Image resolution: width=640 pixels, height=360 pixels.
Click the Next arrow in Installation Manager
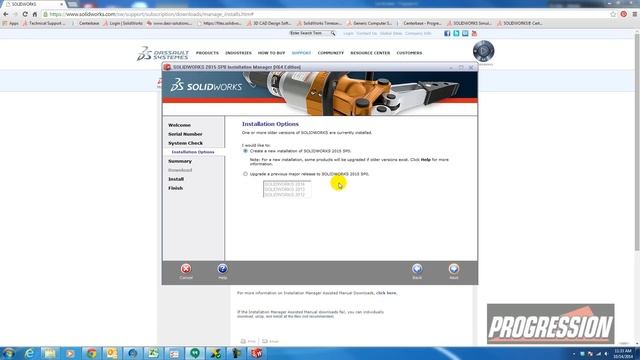(x=453, y=269)
